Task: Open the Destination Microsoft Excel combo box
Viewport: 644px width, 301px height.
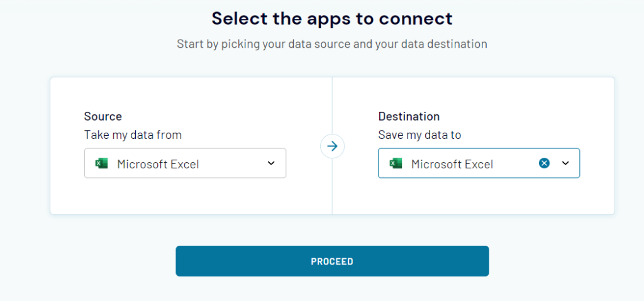Action: [479, 163]
